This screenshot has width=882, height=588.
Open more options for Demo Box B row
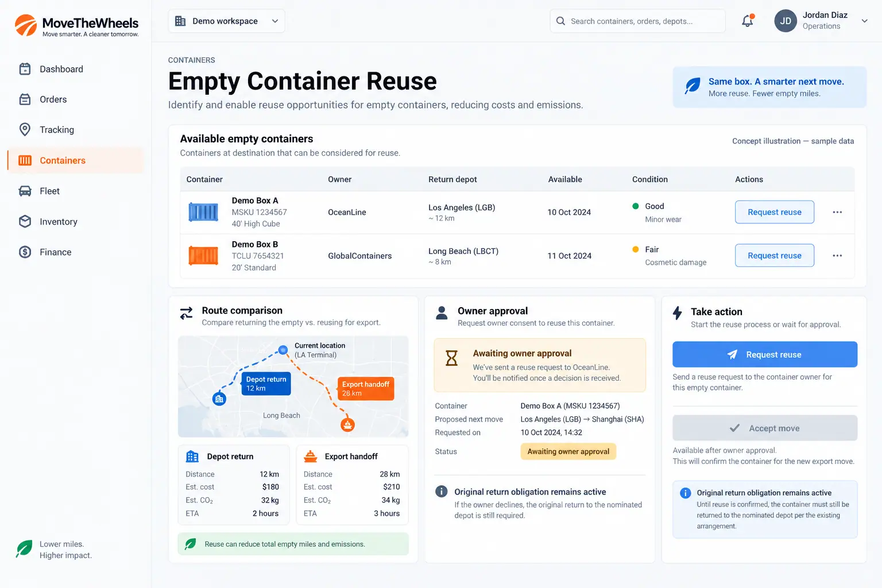tap(837, 256)
